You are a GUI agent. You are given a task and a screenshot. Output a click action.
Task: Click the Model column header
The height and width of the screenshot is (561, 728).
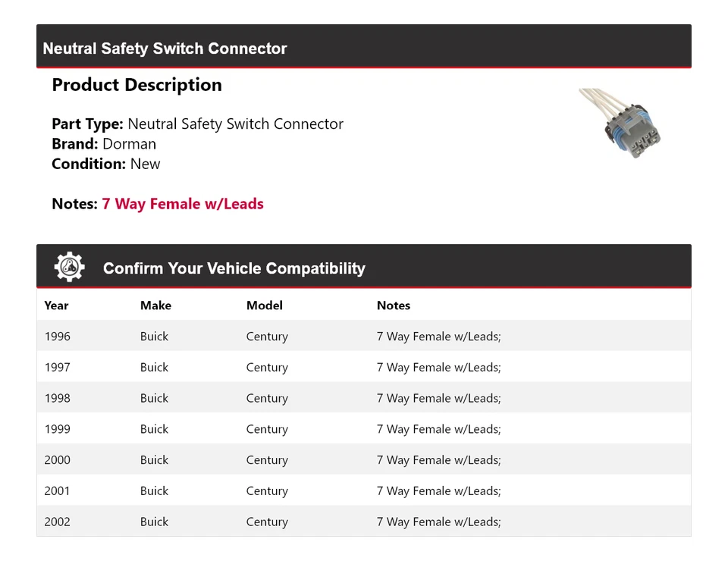click(x=264, y=306)
